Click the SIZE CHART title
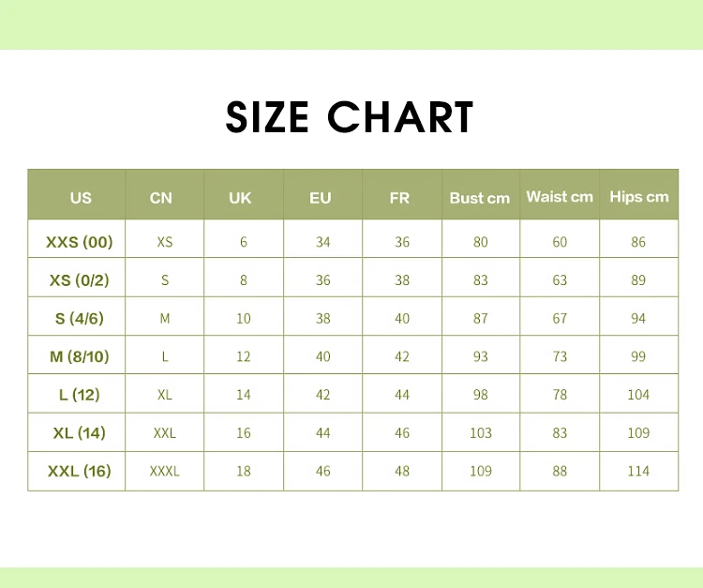703x588 pixels. click(350, 118)
